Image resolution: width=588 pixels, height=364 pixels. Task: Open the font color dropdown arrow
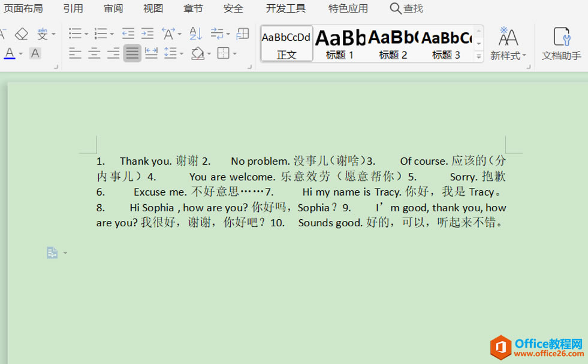pos(20,53)
